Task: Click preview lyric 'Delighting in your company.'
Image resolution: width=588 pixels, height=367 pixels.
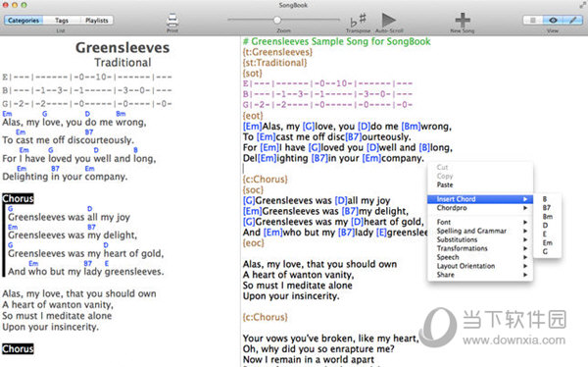Action: (65, 177)
